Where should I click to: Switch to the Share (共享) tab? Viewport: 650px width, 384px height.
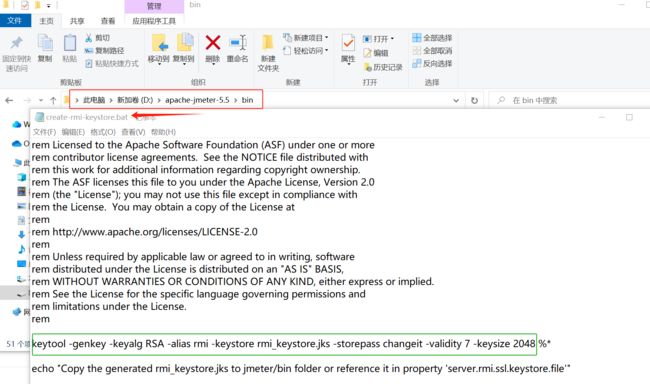(77, 21)
